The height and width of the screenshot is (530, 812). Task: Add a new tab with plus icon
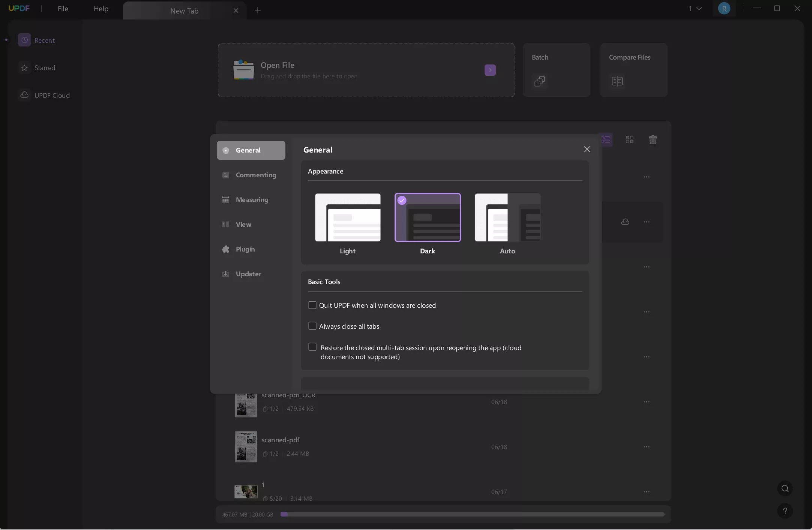click(x=258, y=10)
